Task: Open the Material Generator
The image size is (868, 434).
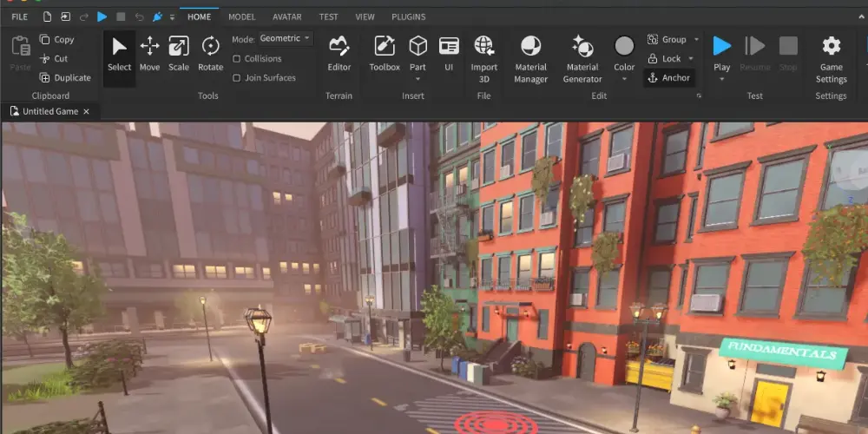Action: [582, 60]
